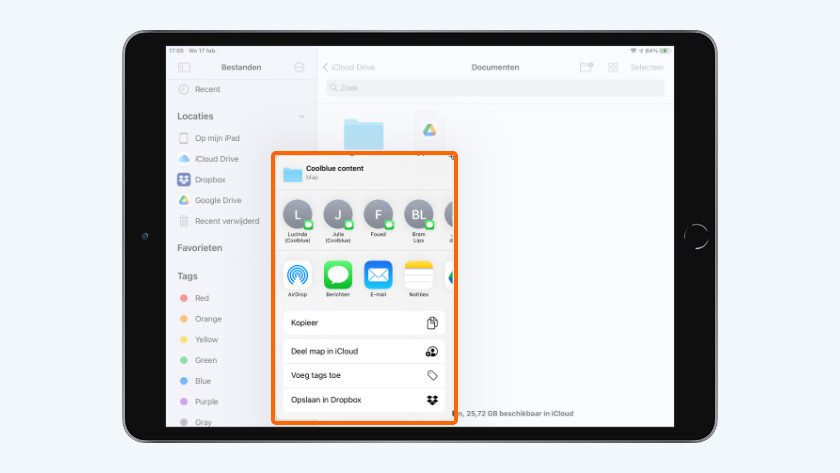The image size is (840, 473).
Task: Tap Kopieer action
Action: (x=364, y=323)
